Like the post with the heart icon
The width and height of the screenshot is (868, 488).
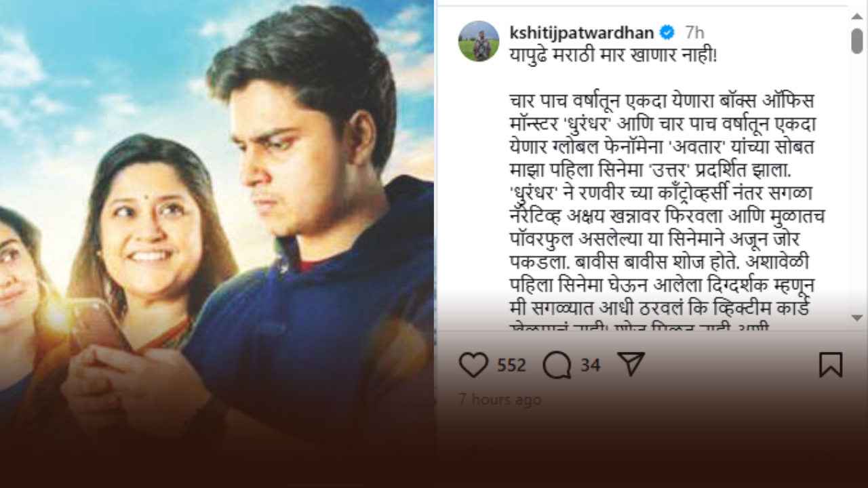click(x=473, y=365)
